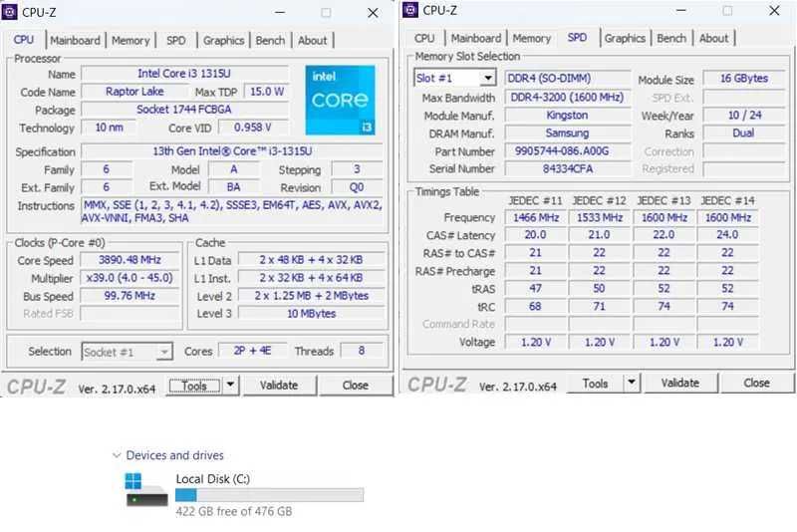Click the Module Size value 16 GBytes
Screen dimensions: 797x532
(x=744, y=79)
